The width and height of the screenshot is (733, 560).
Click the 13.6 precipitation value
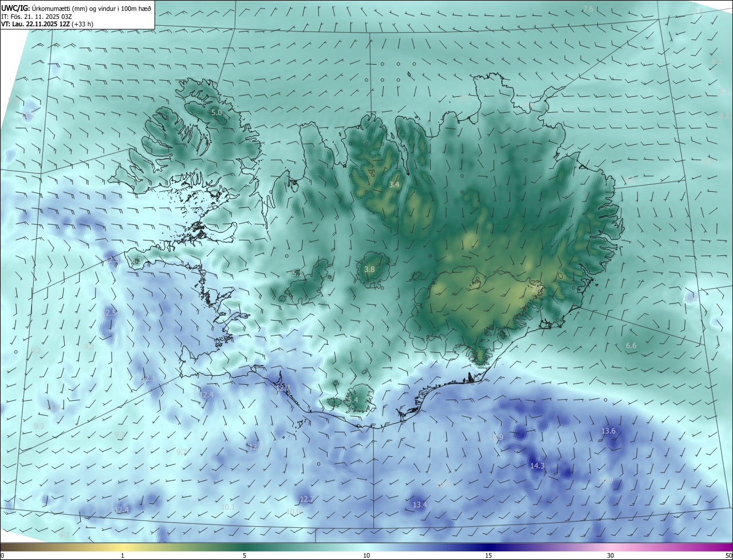click(608, 431)
